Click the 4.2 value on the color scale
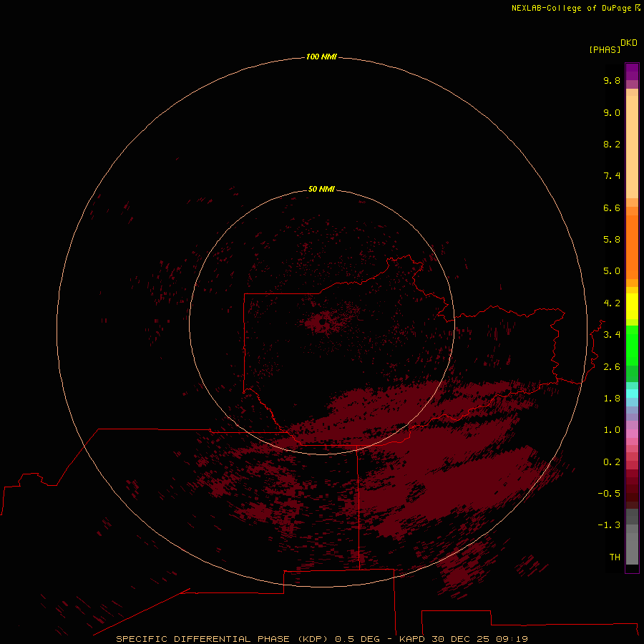This screenshot has width=644, height=644. [x=612, y=303]
